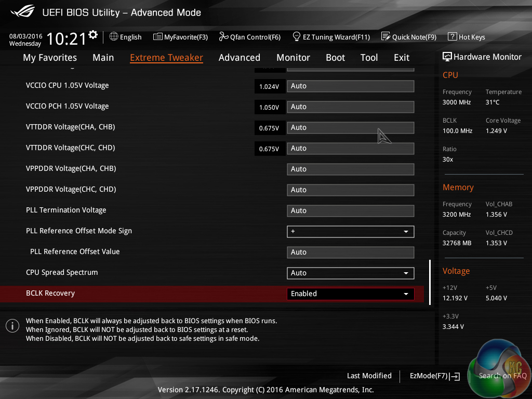Click the EzMode exit arrow icon

pos(454,376)
